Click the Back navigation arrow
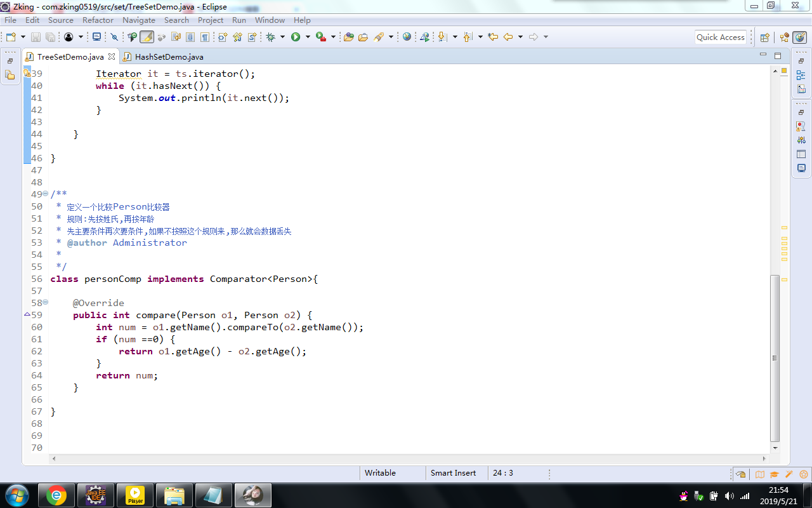Viewport: 812px width, 508px height. tap(508, 37)
